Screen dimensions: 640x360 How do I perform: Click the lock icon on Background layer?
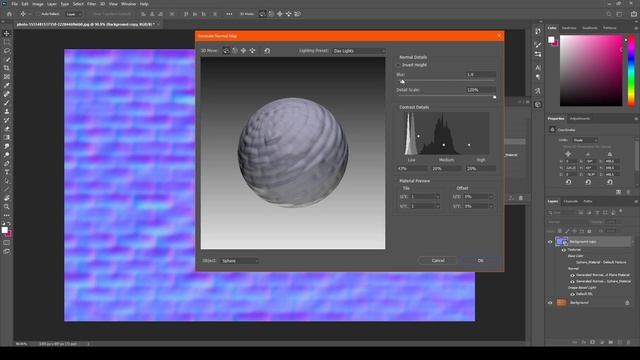point(627,303)
